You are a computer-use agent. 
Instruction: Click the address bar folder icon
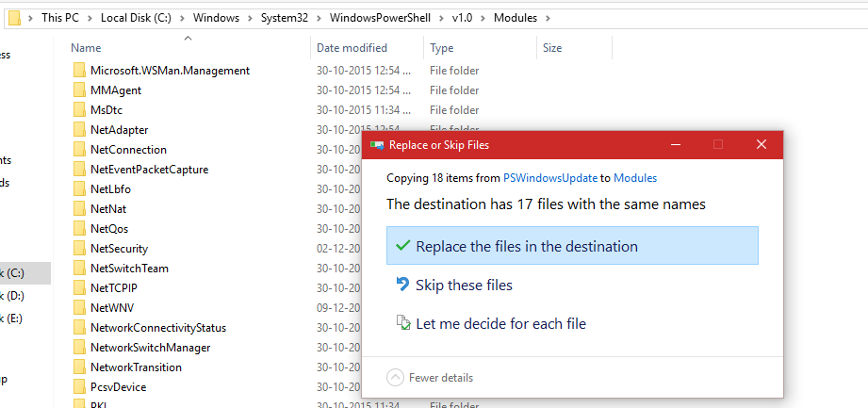14,18
